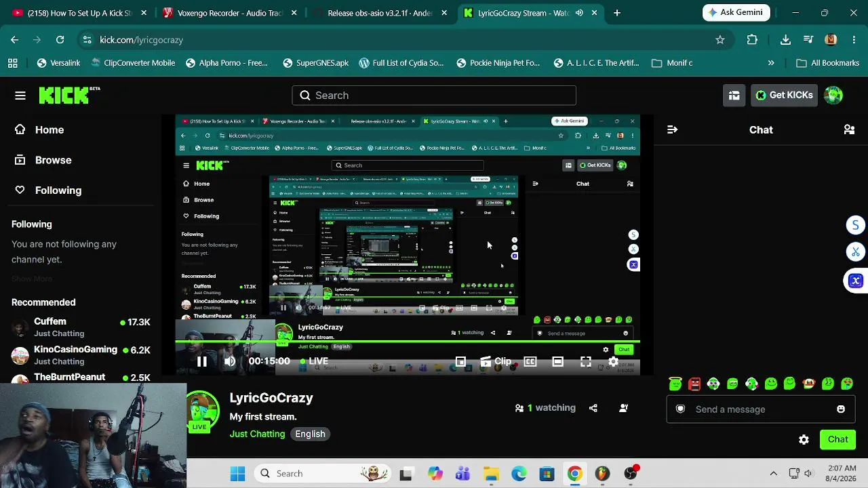This screenshot has height=488, width=868.
Task: Open the chat identity shield icon
Action: coord(680,409)
